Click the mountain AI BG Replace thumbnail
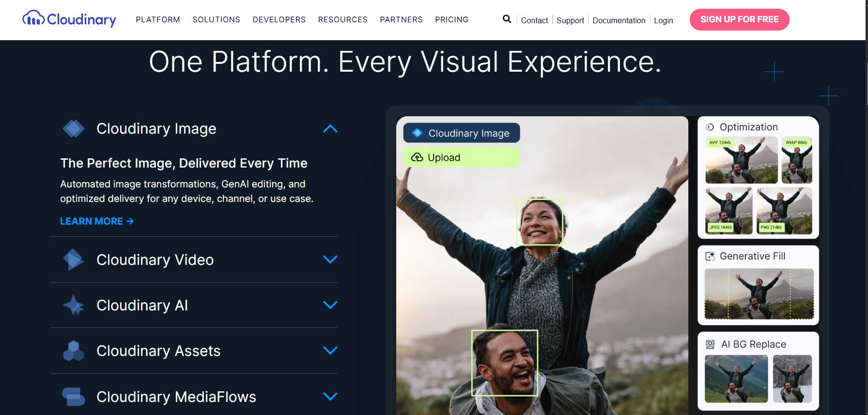868x415 pixels. click(736, 379)
